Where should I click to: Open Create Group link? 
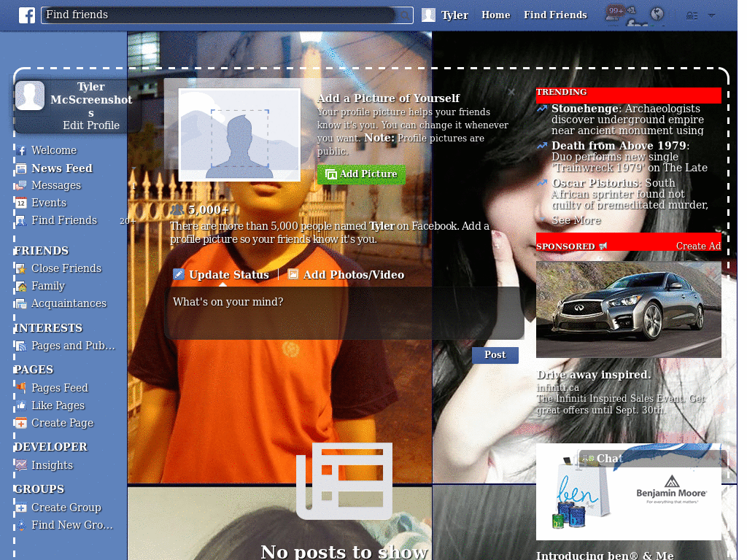coord(66,507)
